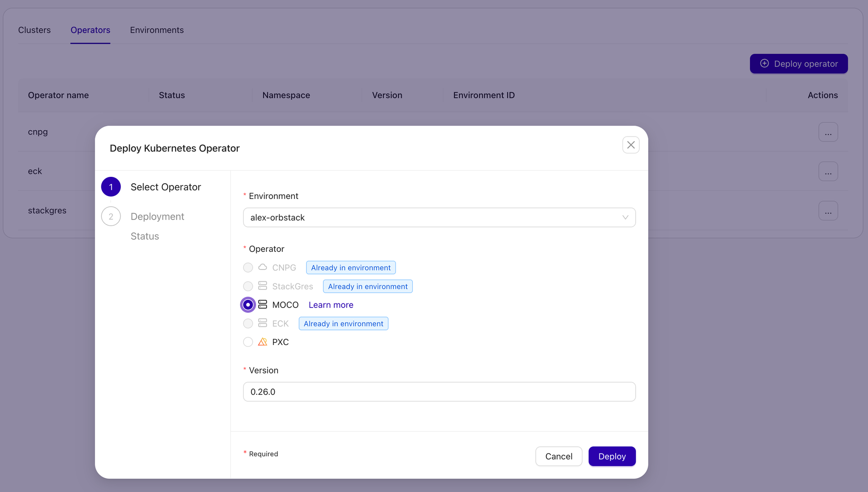Open the Learn more link for MOCO

click(330, 305)
